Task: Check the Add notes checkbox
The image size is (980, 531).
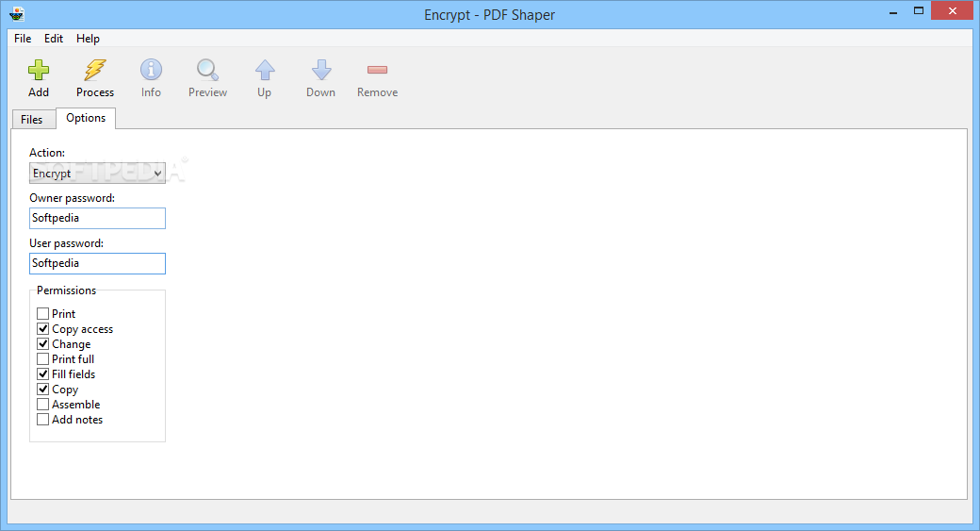Action: tap(42, 419)
